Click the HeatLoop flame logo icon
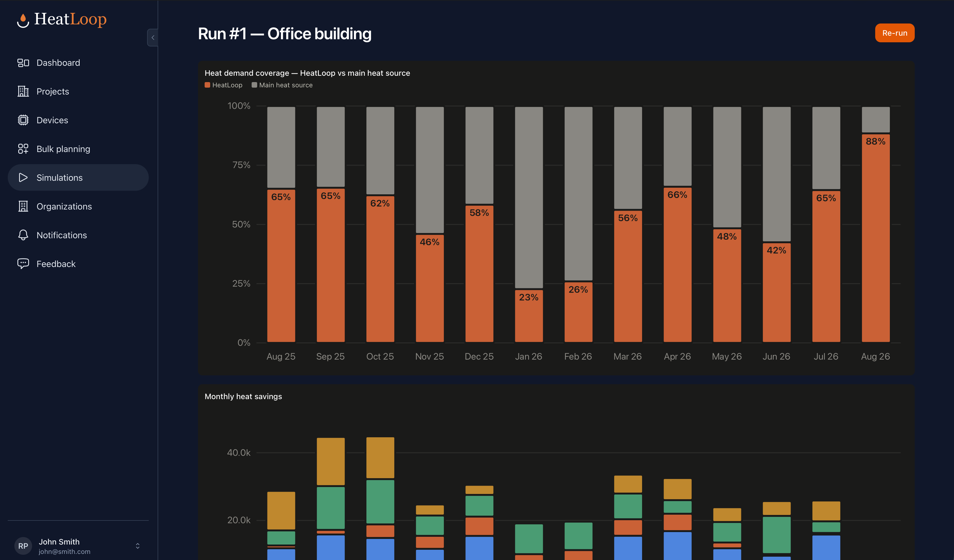This screenshot has width=954, height=560. (x=23, y=20)
